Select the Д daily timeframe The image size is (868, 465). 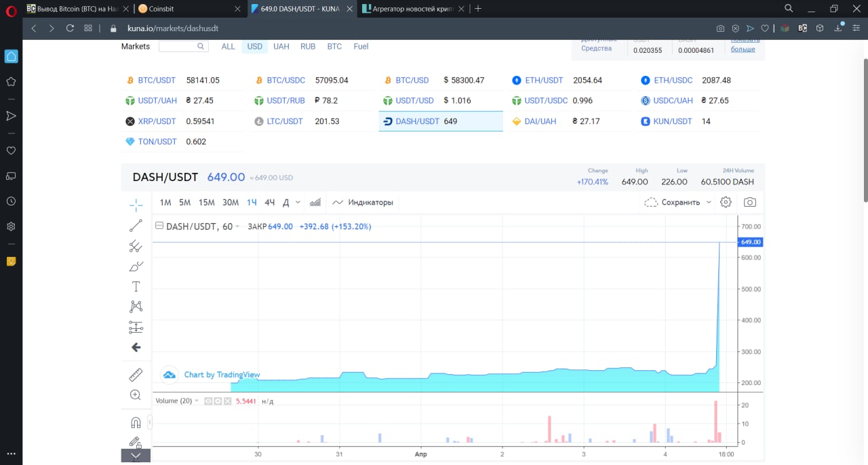pyautogui.click(x=286, y=202)
